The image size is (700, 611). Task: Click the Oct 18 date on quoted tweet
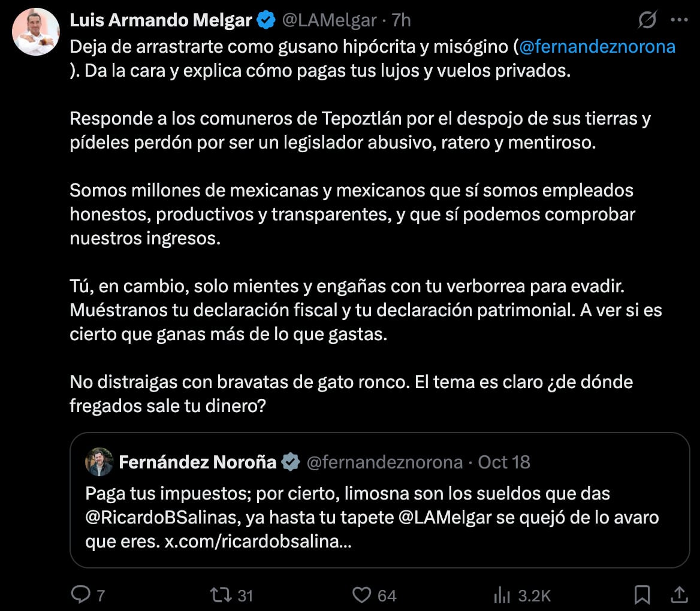[504, 462]
